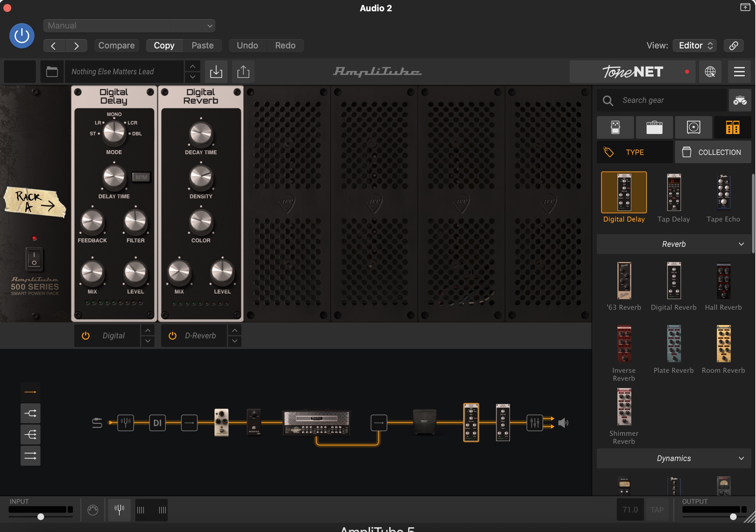Click the speaker output icon in chain

563,423
